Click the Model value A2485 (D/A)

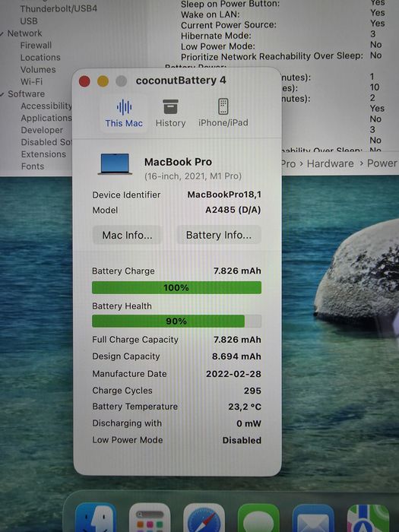coord(233,210)
